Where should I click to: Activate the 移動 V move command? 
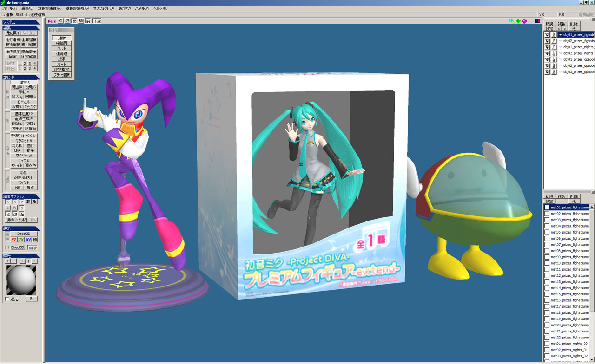[x=25, y=92]
